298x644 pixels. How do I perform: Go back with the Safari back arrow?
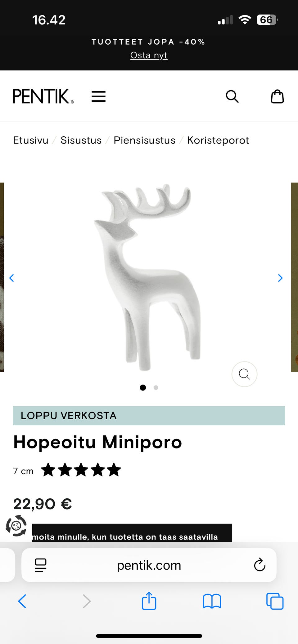pos(22,601)
